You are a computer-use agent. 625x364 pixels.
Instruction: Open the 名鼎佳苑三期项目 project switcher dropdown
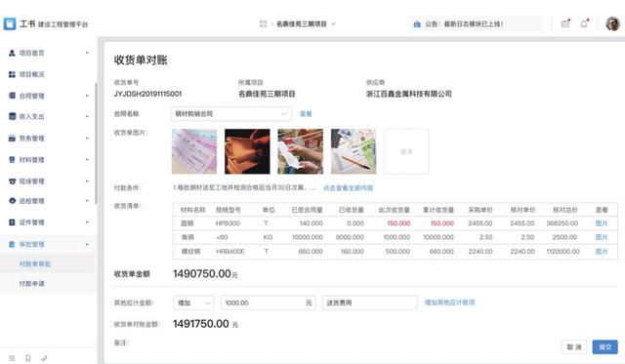306,23
